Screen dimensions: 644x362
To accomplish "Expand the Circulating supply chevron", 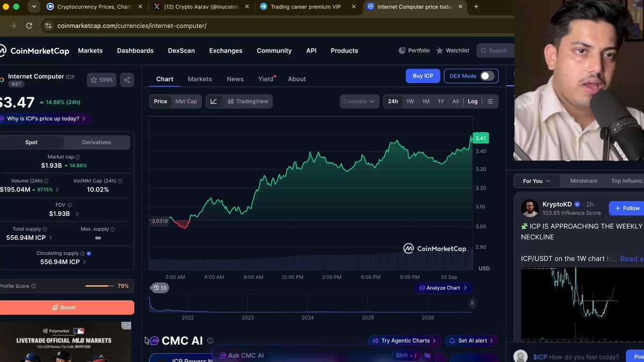I will [x=84, y=262].
